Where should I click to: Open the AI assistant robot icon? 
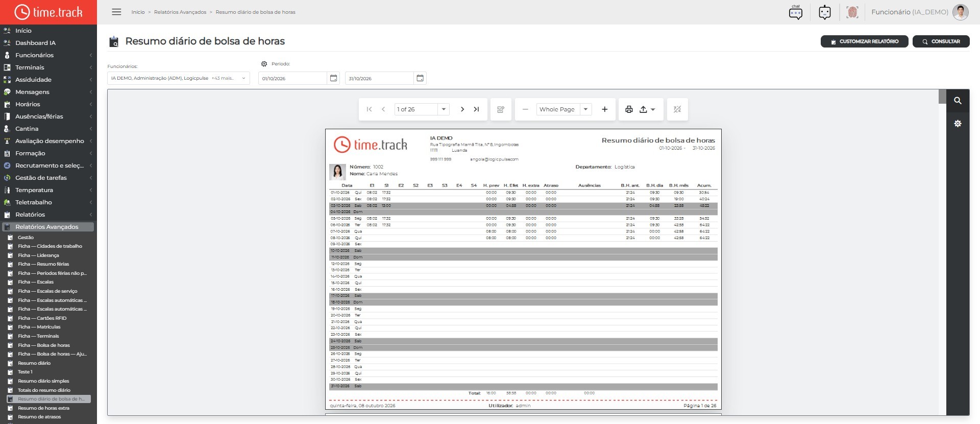(824, 12)
